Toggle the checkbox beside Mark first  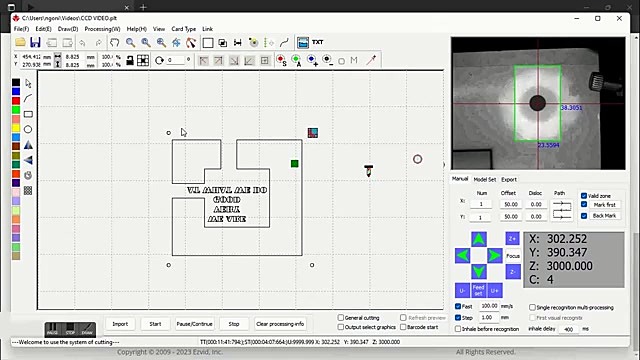(x=584, y=204)
